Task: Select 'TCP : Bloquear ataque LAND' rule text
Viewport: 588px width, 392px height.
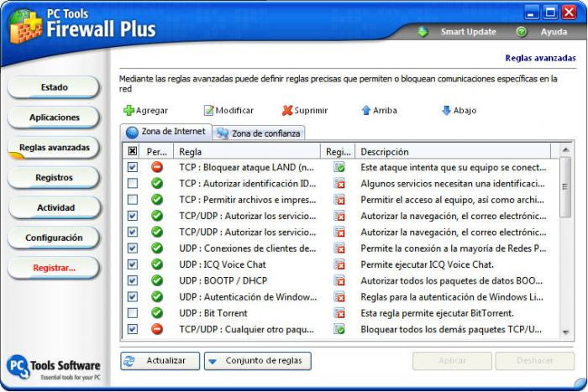Action: click(246, 167)
